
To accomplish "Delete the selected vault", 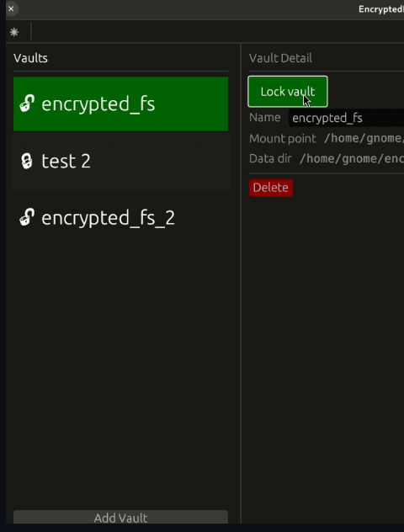I will 271,188.
